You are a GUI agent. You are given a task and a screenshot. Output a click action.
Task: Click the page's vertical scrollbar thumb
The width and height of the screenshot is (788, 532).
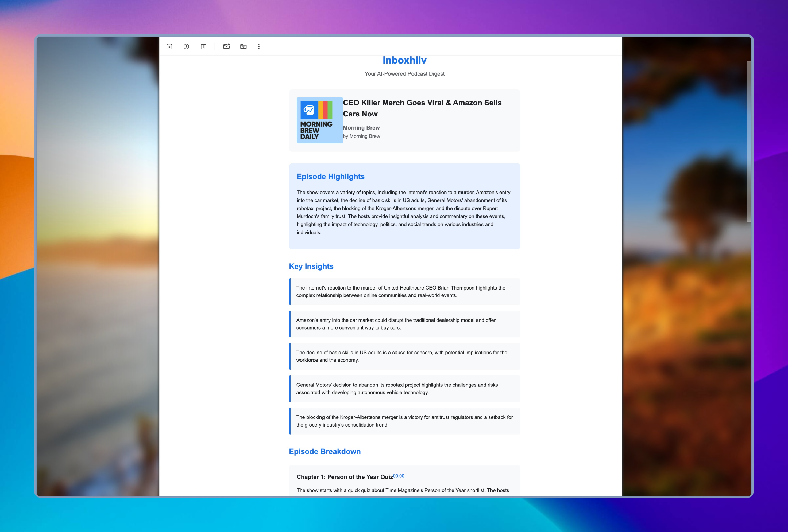[748, 141]
